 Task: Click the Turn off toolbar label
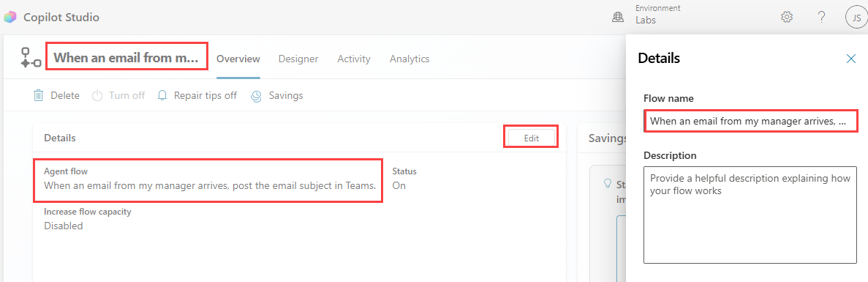127,95
